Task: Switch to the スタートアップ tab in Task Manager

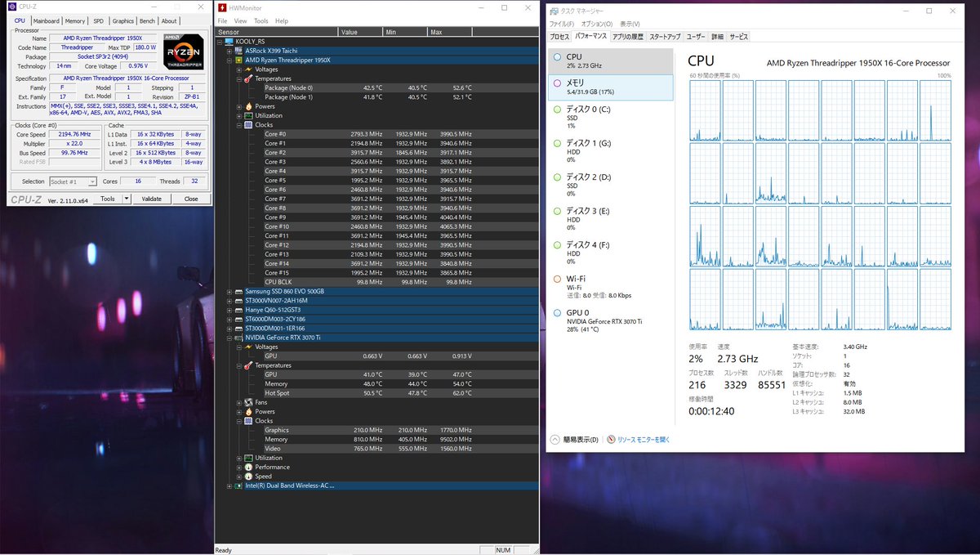Action: pos(665,37)
